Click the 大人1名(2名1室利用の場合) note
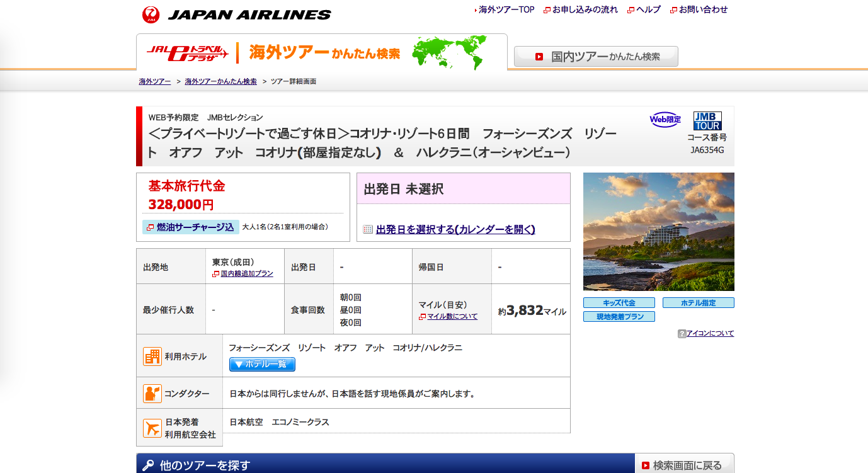This screenshot has width=868, height=473. point(285,227)
